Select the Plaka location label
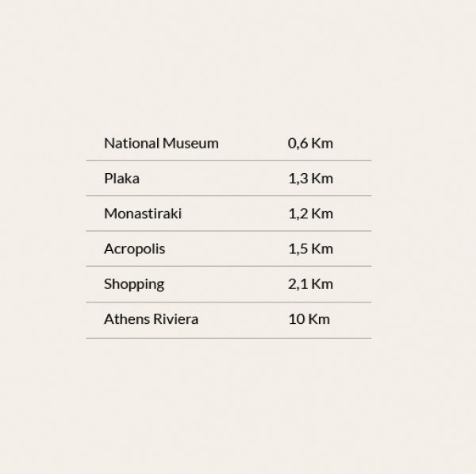This screenshot has height=474, width=476. (121, 179)
